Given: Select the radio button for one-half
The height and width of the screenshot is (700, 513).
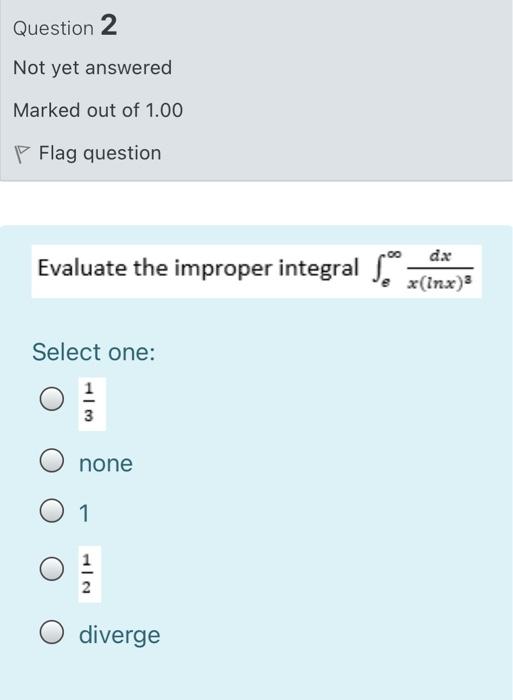Looking at the screenshot, I should (52, 568).
